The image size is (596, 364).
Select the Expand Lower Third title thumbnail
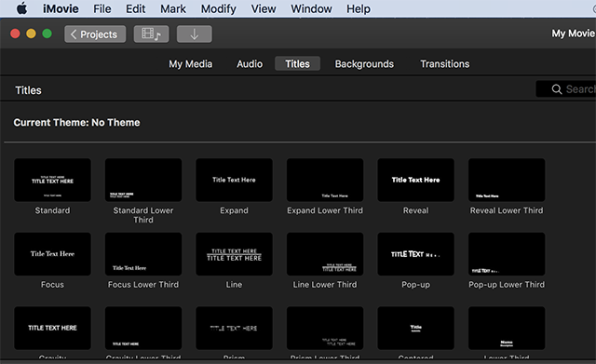325,180
